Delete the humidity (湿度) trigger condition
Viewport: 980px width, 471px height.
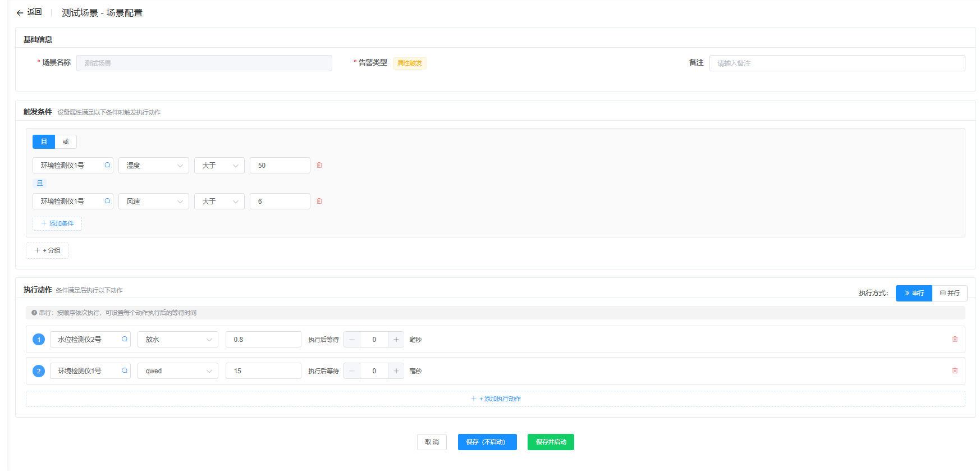[319, 165]
